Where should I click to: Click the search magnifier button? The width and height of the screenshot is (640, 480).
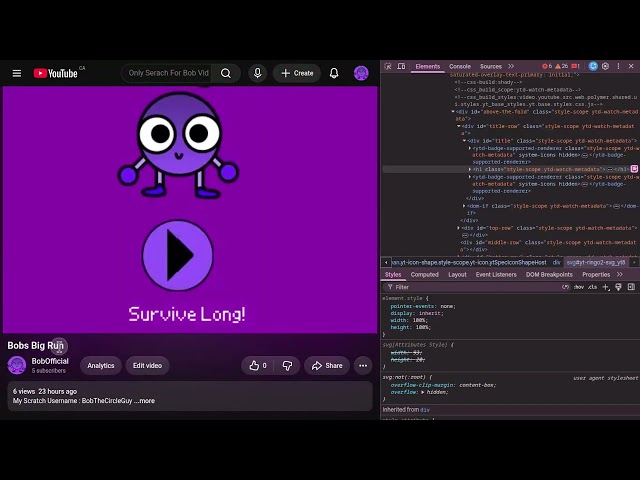coord(226,73)
